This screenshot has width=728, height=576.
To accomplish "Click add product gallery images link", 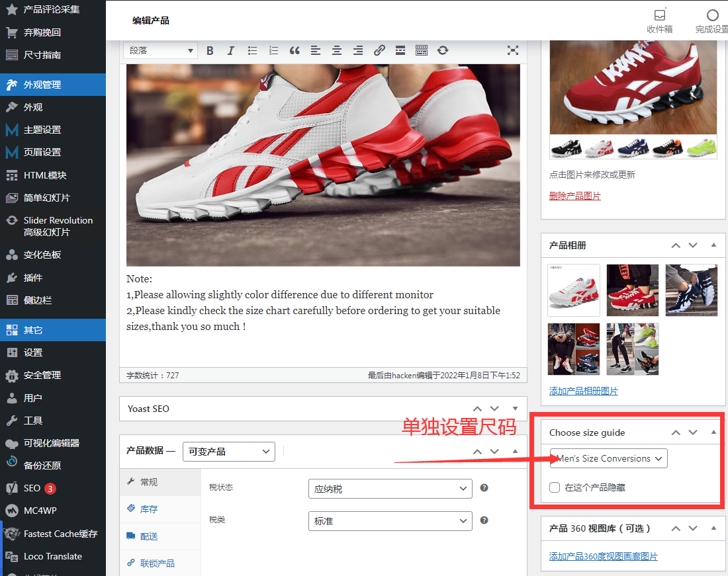I will tap(583, 391).
